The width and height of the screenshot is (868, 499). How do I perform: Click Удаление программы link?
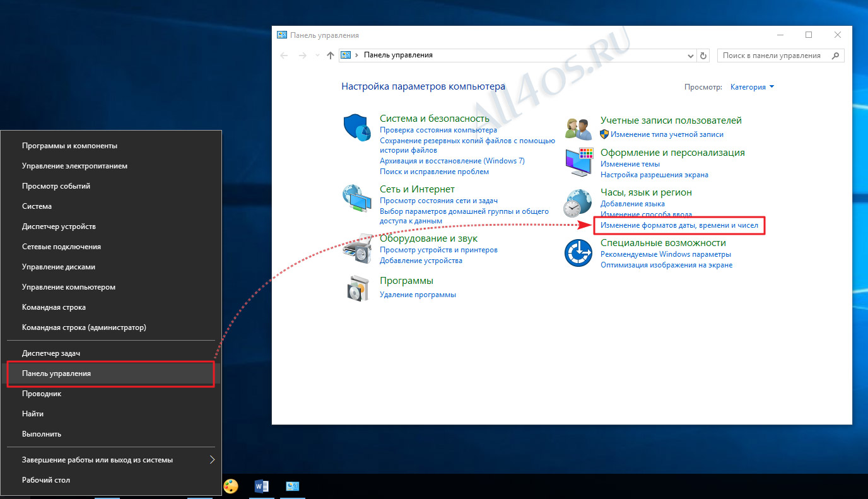pos(418,295)
